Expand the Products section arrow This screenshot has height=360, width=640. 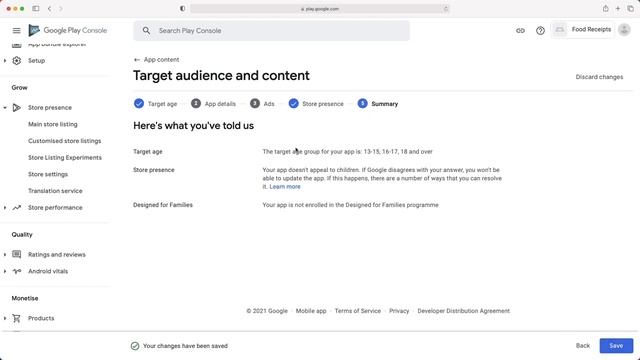point(5,318)
